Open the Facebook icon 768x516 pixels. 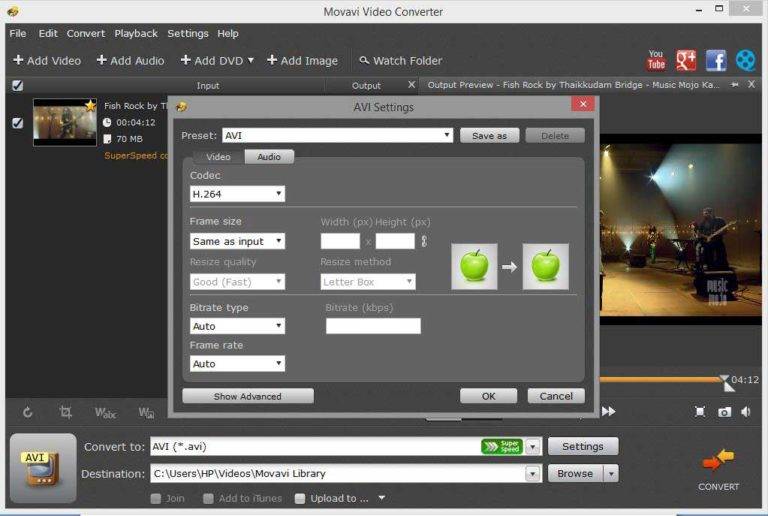[x=716, y=61]
